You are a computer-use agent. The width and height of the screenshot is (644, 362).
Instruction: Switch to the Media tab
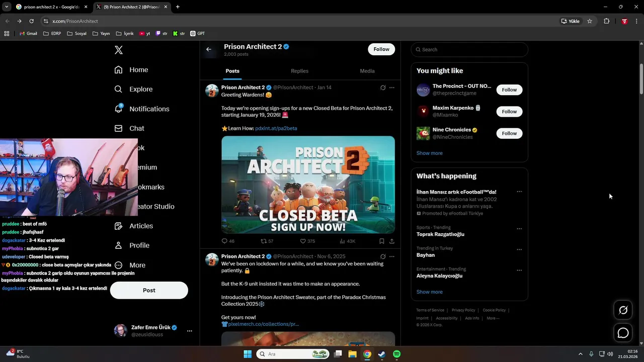point(367,71)
